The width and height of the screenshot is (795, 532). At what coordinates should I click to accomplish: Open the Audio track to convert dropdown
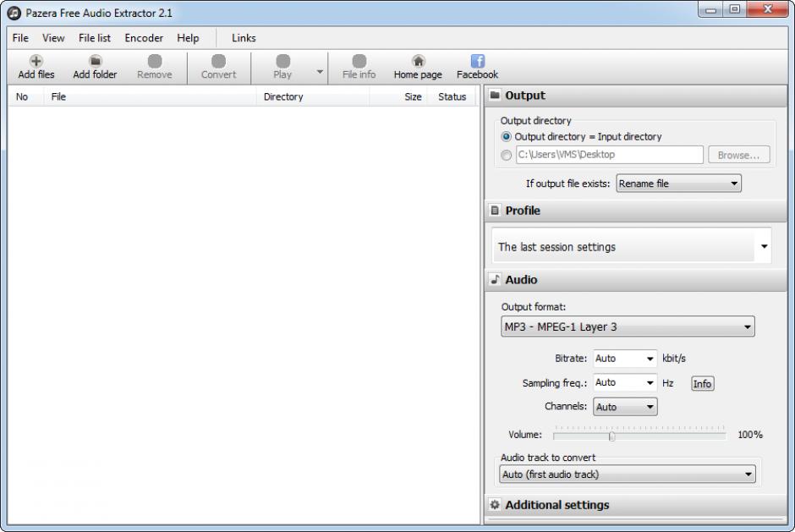pos(628,474)
